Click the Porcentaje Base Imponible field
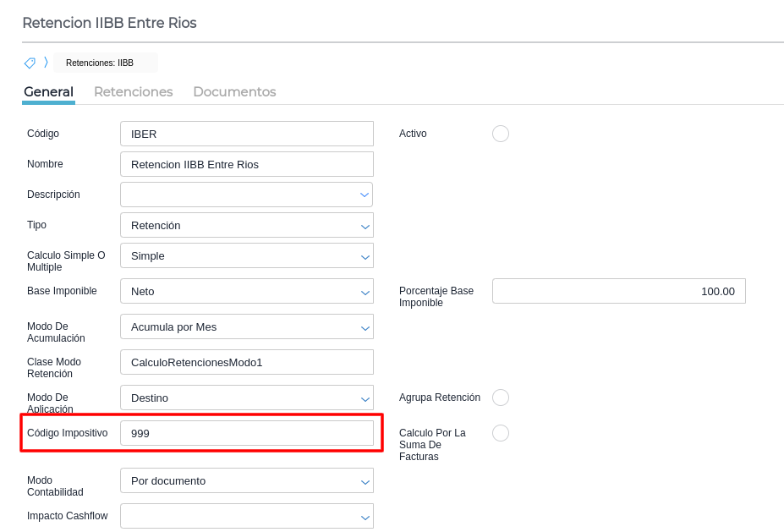This screenshot has width=784, height=532. coord(618,291)
